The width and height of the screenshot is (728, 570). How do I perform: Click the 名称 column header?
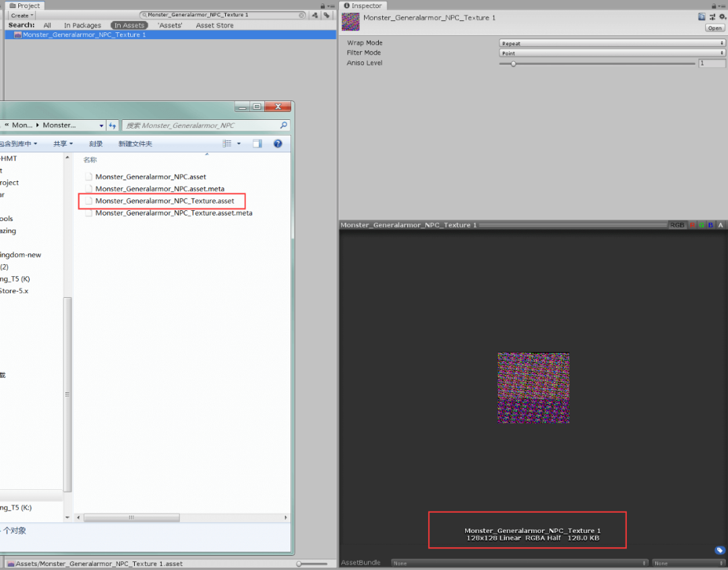tap(90, 160)
